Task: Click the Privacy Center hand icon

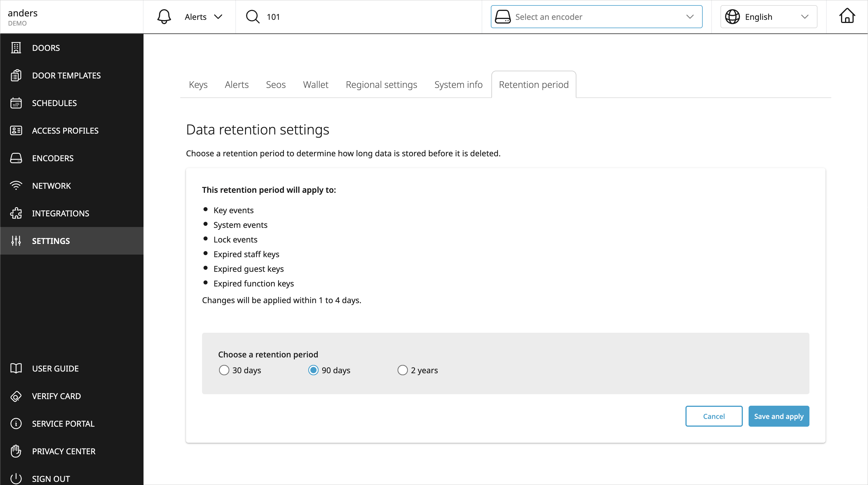Action: click(16, 451)
